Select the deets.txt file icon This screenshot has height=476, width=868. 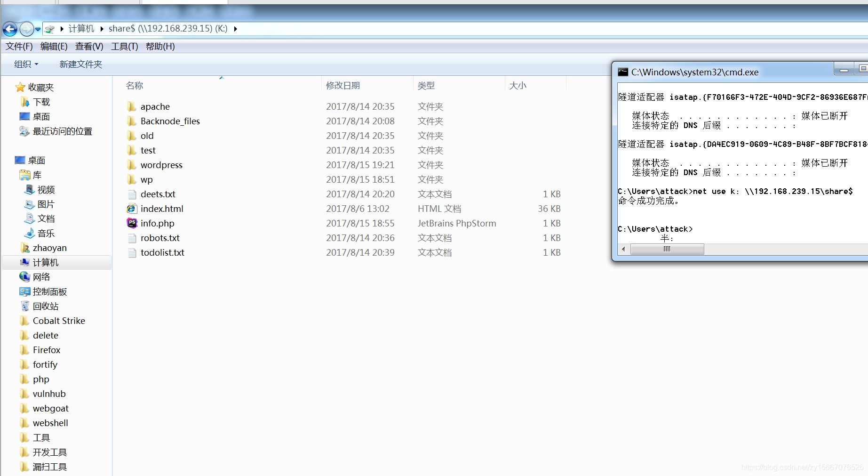tap(132, 194)
